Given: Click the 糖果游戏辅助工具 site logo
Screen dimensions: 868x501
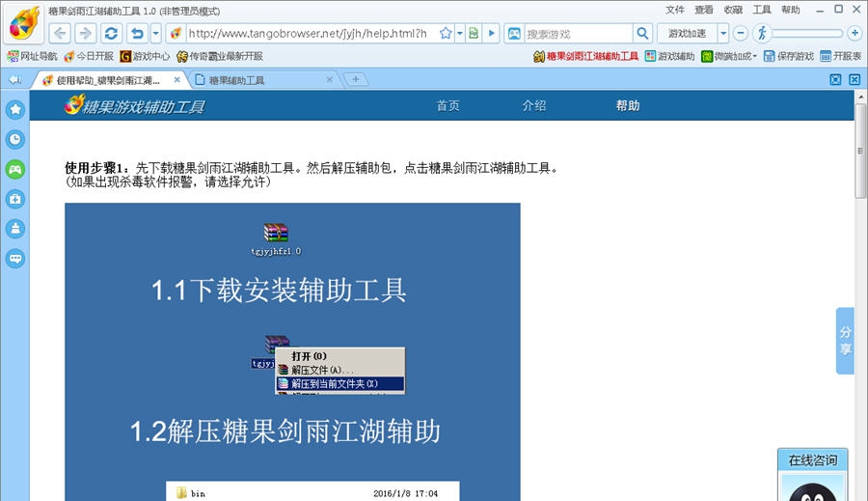Looking at the screenshot, I should coord(134,105).
